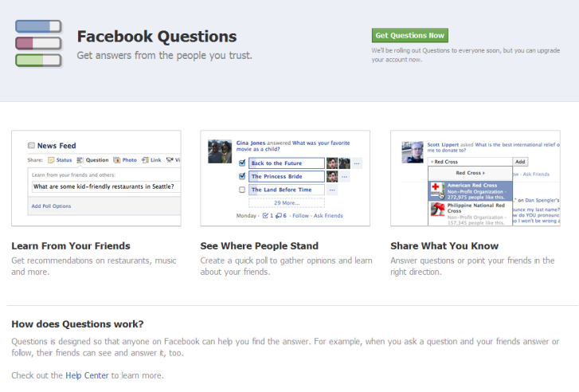Click the News Feed header icon
This screenshot has width=579, height=392.
(x=31, y=146)
